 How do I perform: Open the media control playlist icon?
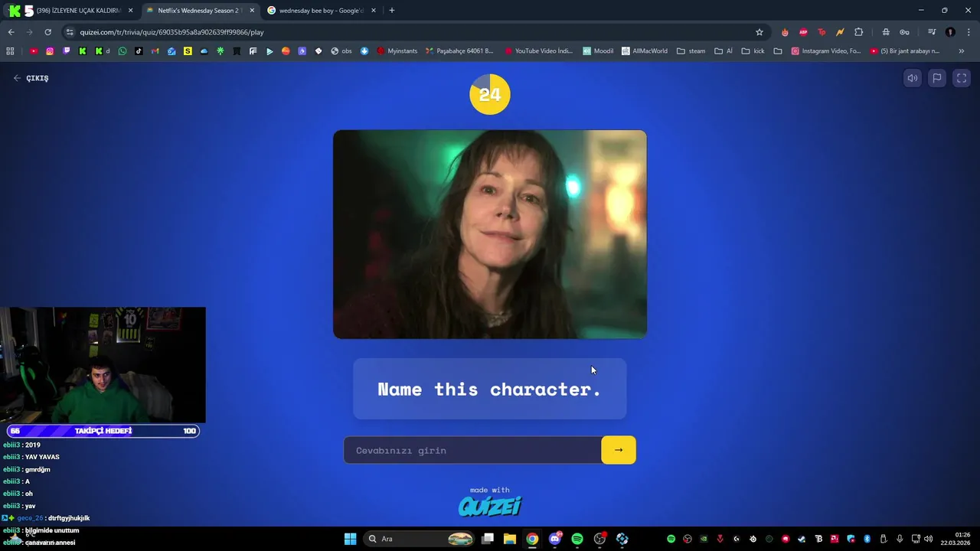tap(932, 32)
